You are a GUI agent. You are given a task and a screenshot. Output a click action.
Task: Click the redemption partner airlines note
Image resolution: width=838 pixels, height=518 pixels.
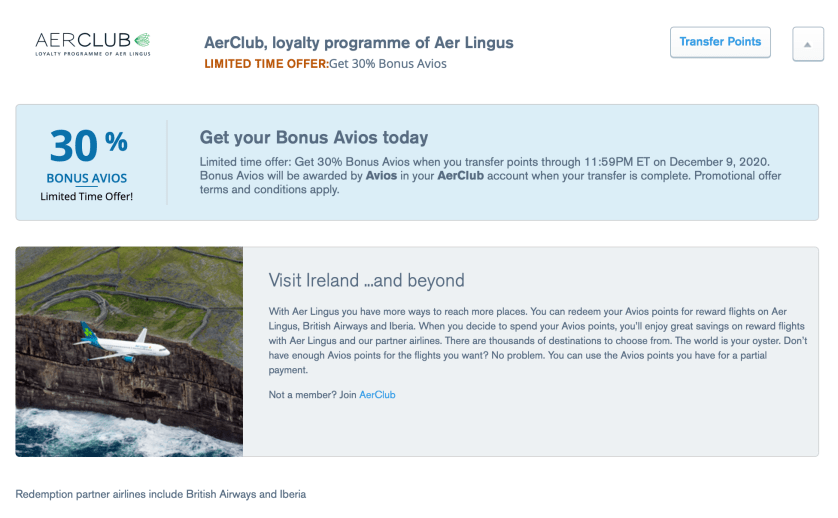click(x=161, y=494)
